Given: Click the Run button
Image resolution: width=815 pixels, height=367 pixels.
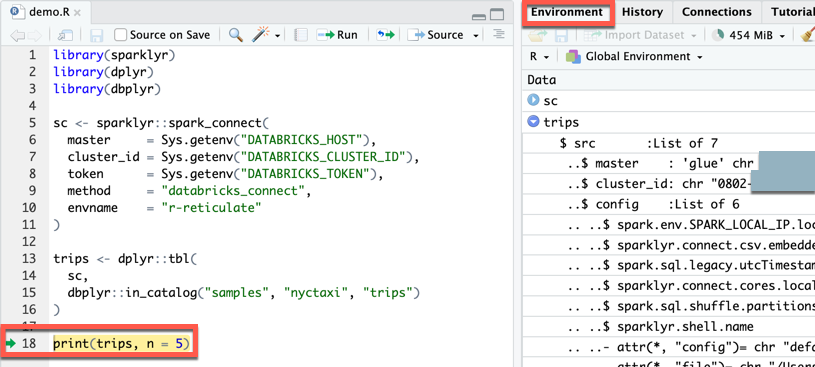Looking at the screenshot, I should [337, 35].
